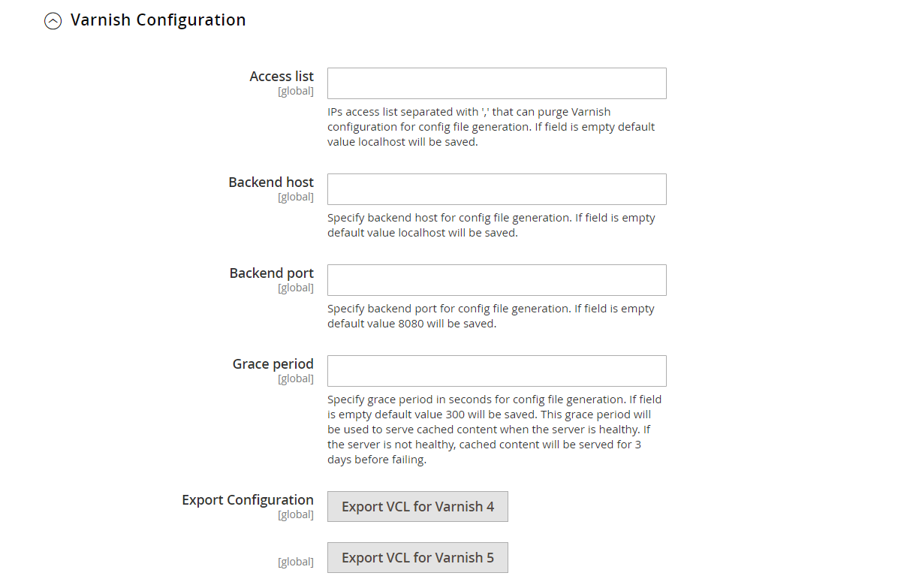Select the Backend port input box
Screen dimensions: 904x588
pos(497,280)
